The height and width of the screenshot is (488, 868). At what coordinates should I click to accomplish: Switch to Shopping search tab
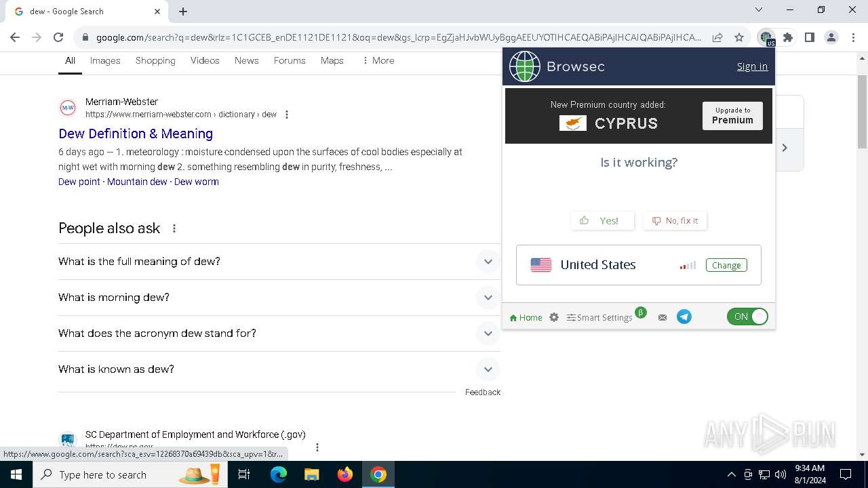(x=155, y=60)
